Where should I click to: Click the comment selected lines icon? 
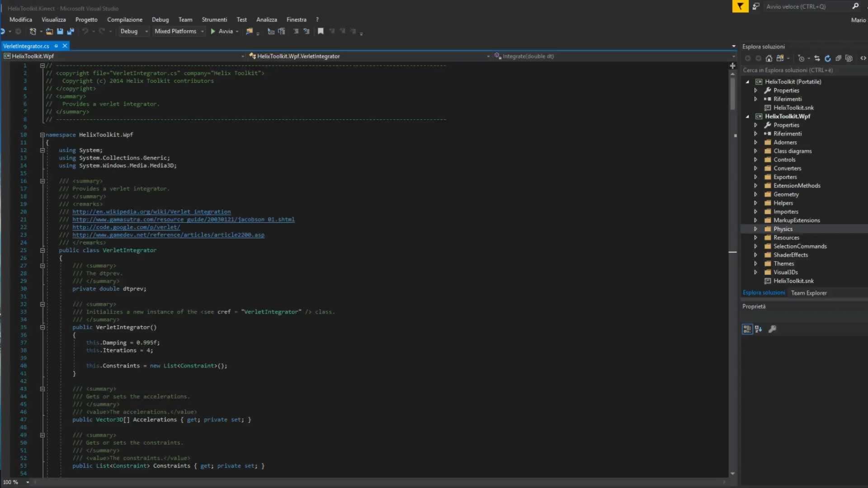(x=296, y=31)
